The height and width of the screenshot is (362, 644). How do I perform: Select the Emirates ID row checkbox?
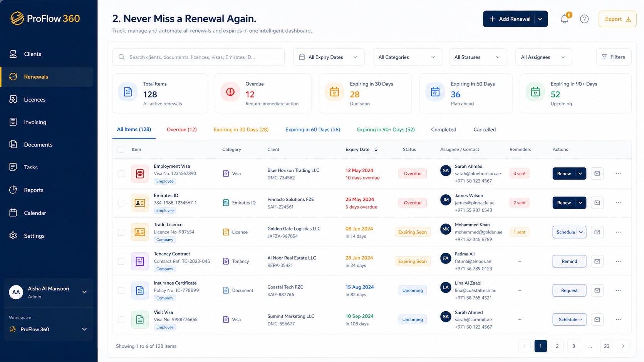point(121,203)
